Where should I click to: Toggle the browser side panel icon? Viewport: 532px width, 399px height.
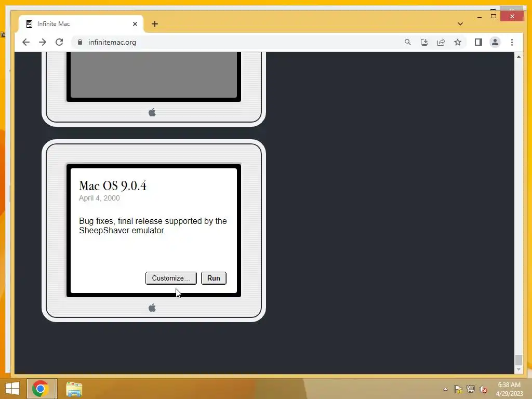coord(478,42)
